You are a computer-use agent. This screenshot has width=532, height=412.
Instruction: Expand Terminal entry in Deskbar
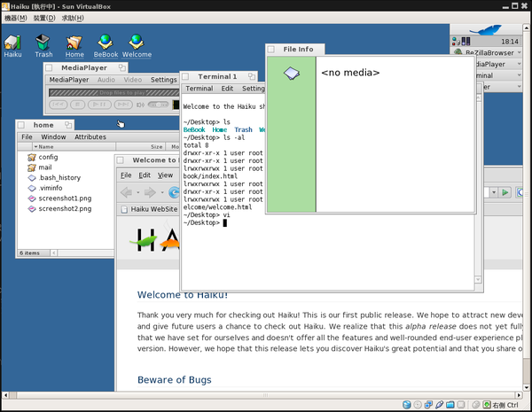519,75
